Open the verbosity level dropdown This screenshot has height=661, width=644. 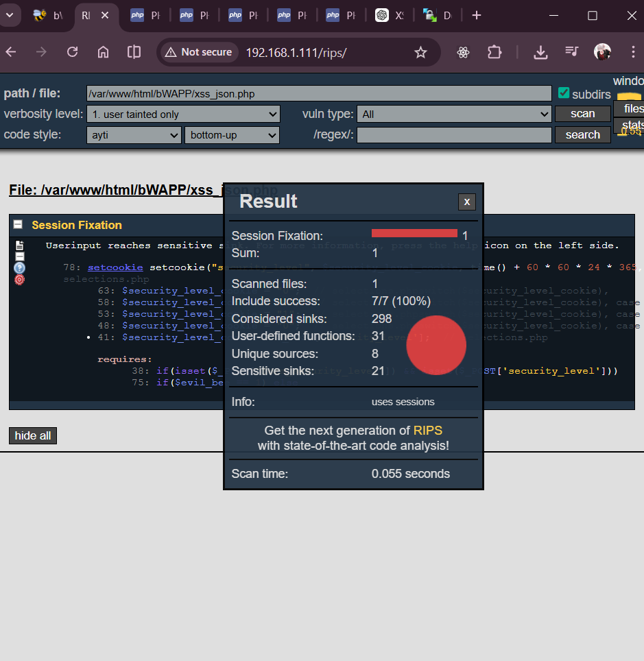coord(183,115)
